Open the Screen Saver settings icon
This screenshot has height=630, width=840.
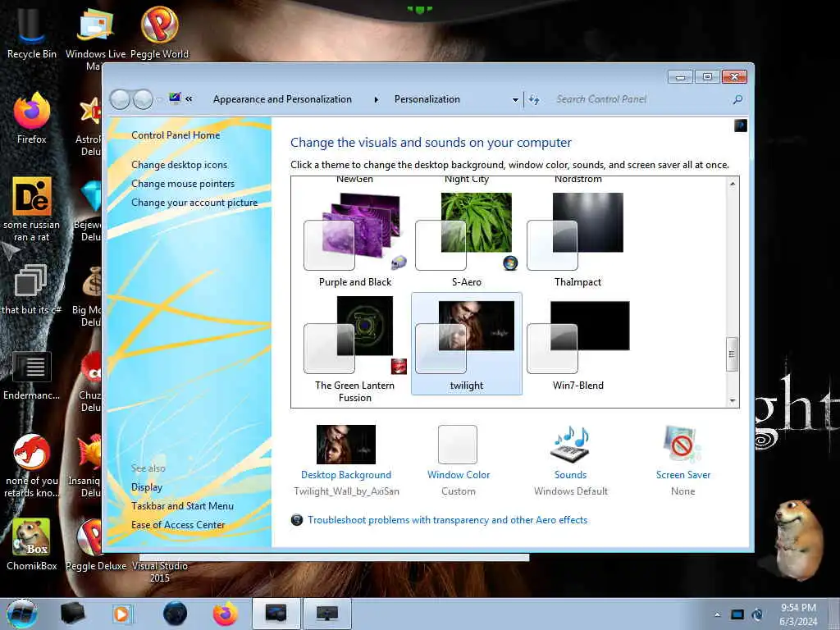pos(682,444)
